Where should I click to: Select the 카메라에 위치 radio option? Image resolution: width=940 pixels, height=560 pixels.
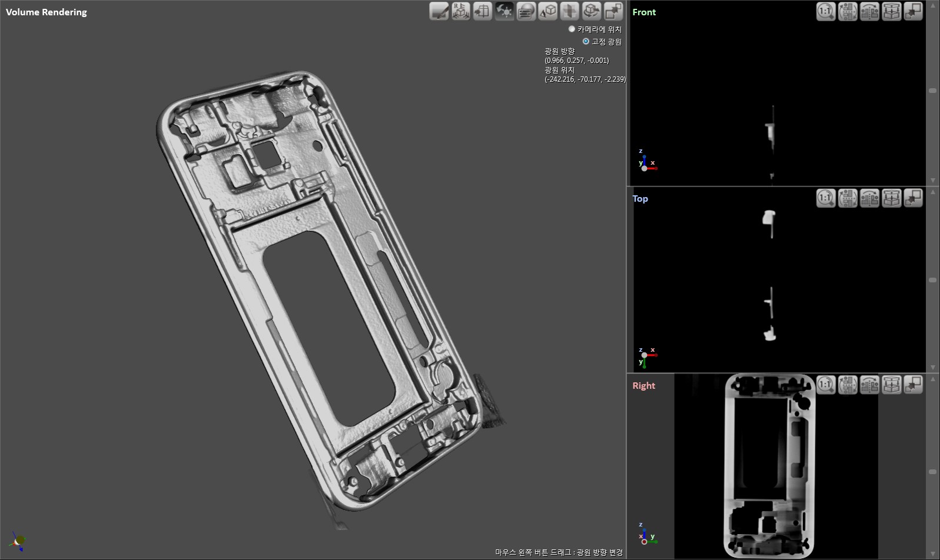click(572, 29)
